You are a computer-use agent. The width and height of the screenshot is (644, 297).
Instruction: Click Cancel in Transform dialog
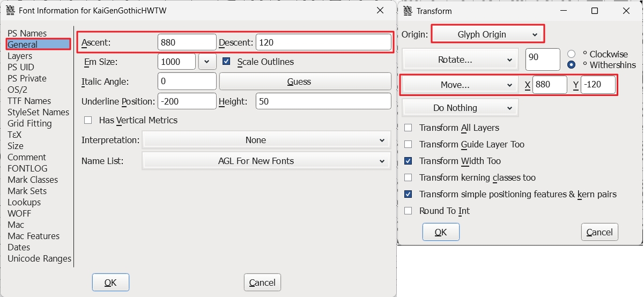[599, 232]
